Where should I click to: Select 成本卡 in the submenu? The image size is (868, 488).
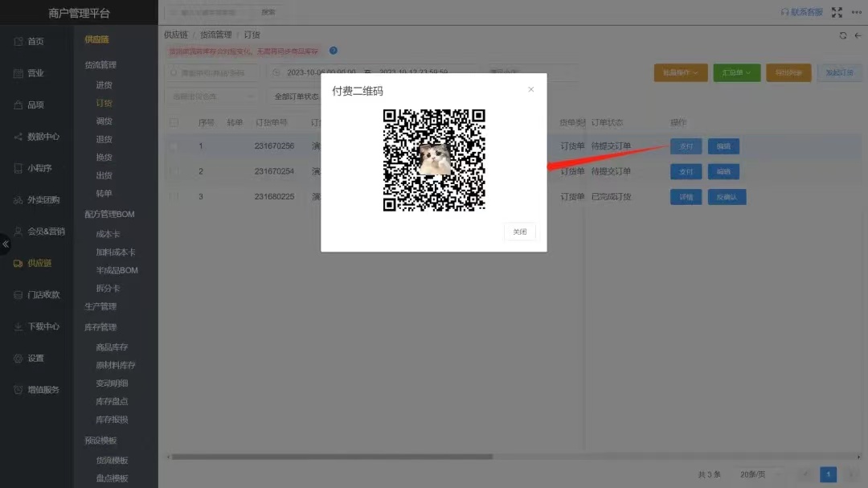coord(108,234)
